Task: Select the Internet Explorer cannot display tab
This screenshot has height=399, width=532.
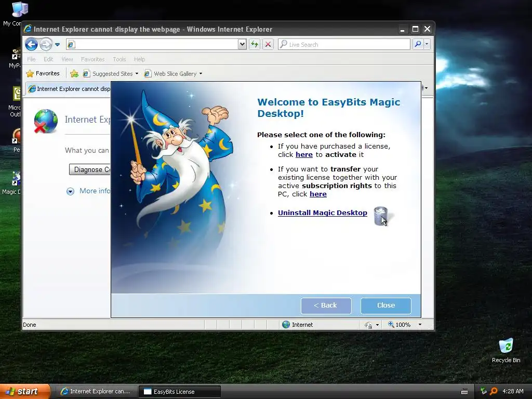Action: point(68,89)
